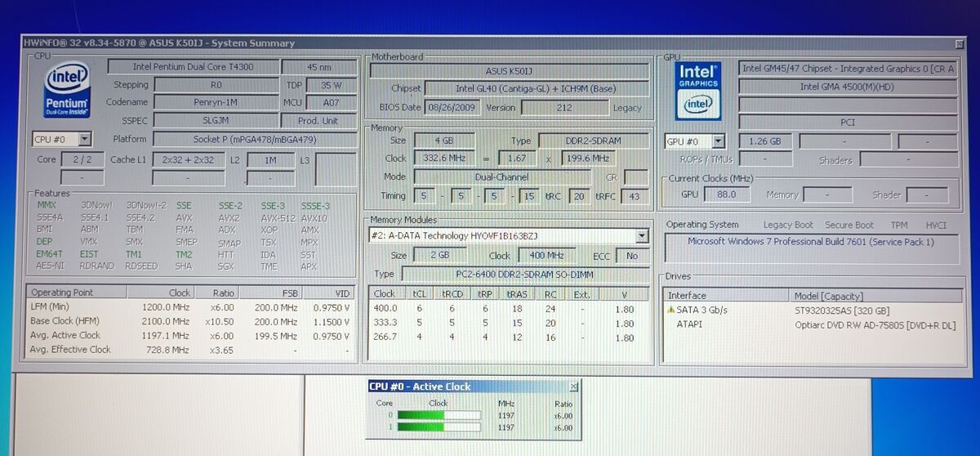Select the LFM (Min) operating point row

tap(192, 307)
